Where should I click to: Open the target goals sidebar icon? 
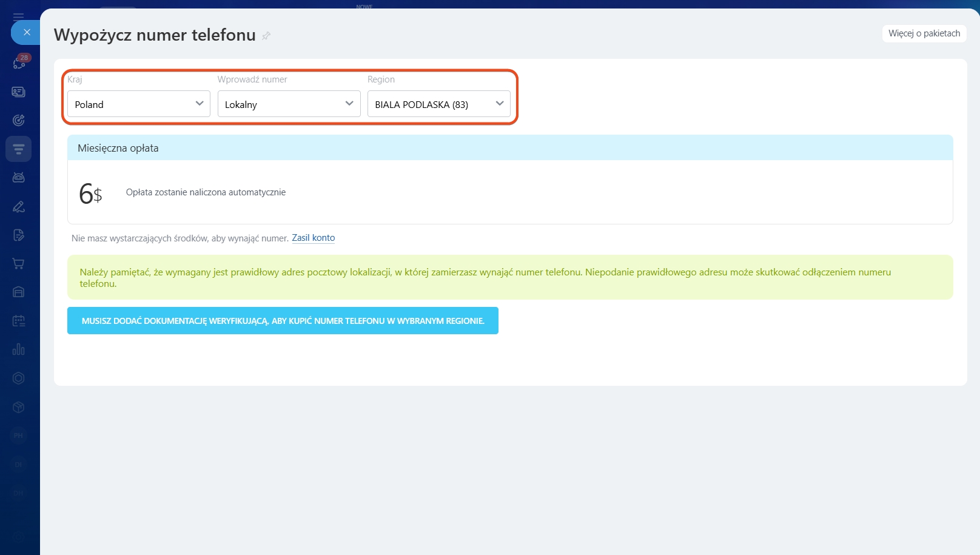coord(19,120)
